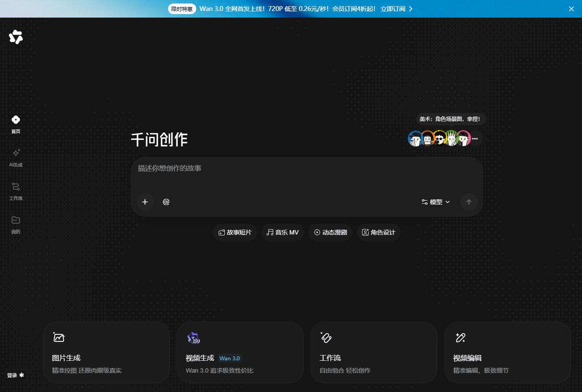Click the 千问创作 heading
Viewport: 582px width, 392px height.
click(159, 139)
